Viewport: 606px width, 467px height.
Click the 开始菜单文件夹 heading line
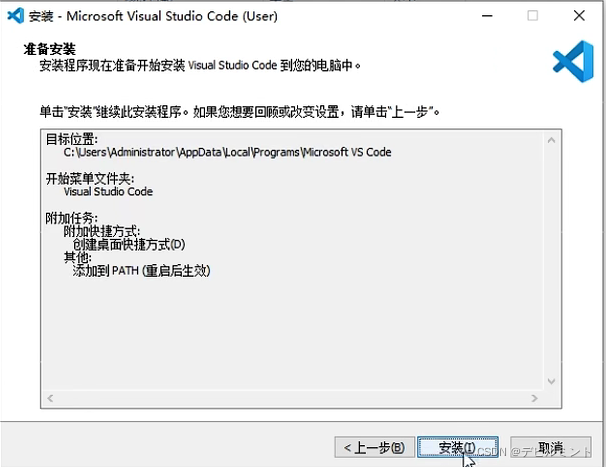[x=90, y=179]
